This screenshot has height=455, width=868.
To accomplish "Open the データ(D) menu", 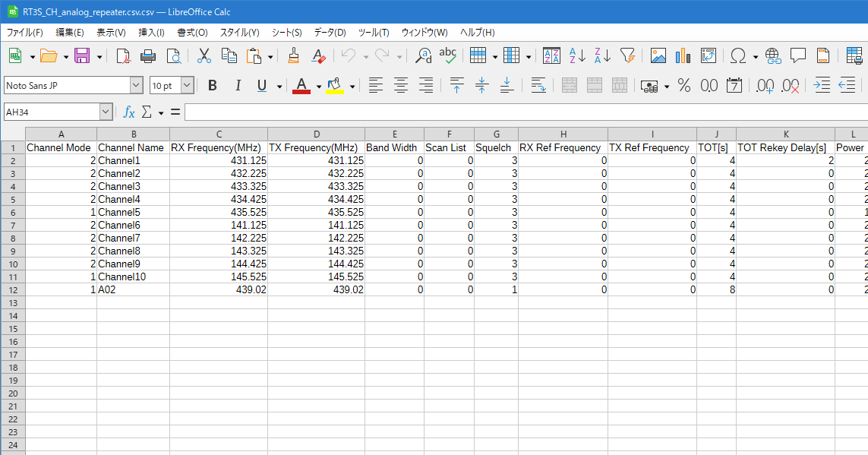I will (x=330, y=33).
